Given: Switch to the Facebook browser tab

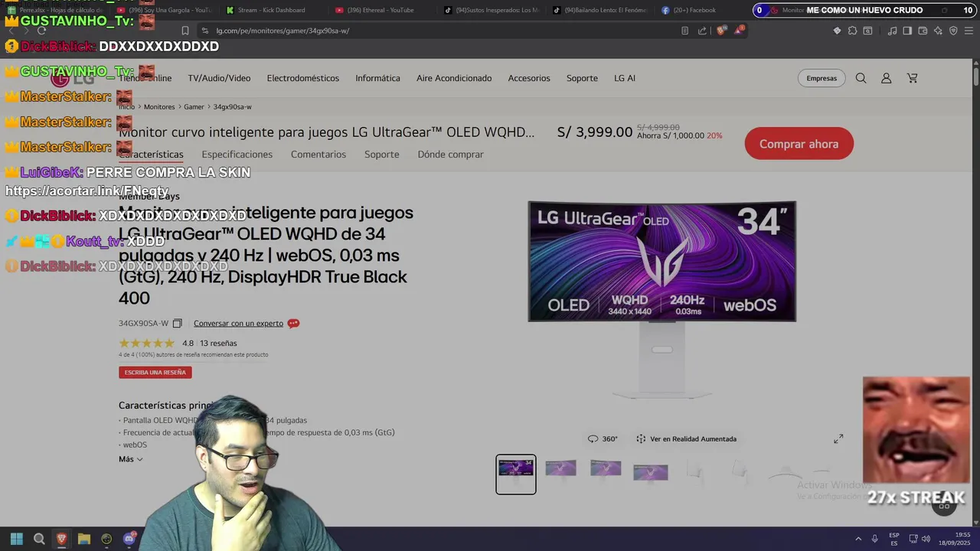Looking at the screenshot, I should (x=693, y=10).
